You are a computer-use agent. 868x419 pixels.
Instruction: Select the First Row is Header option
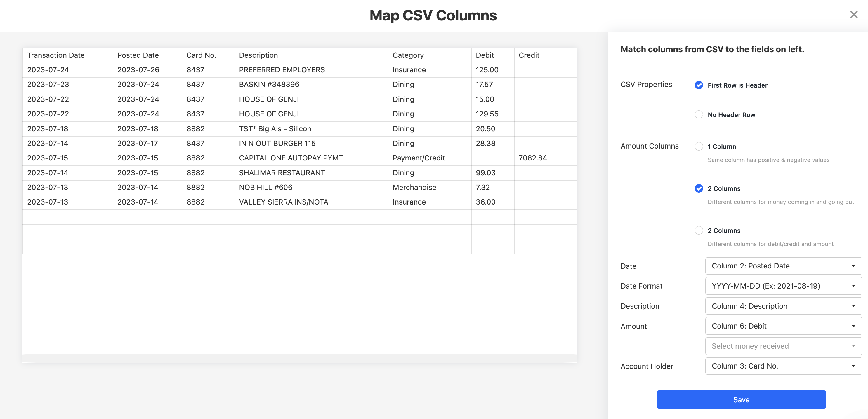coord(699,85)
